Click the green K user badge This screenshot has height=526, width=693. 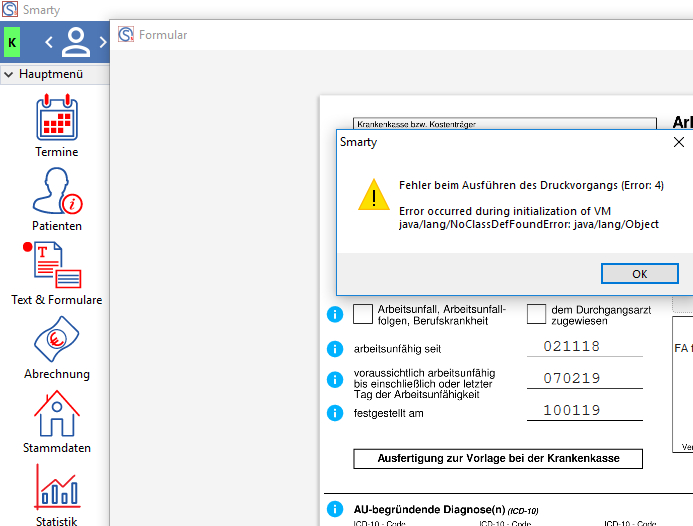click(x=12, y=42)
